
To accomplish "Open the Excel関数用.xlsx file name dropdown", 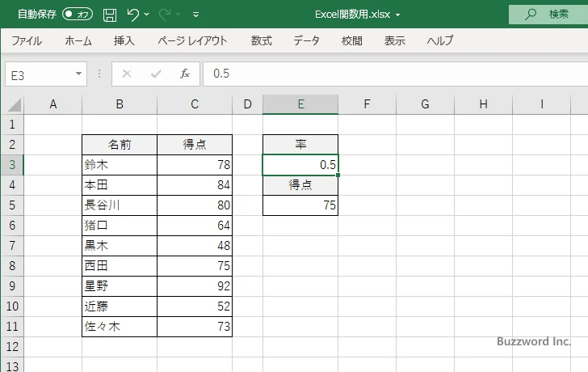I will [x=398, y=15].
